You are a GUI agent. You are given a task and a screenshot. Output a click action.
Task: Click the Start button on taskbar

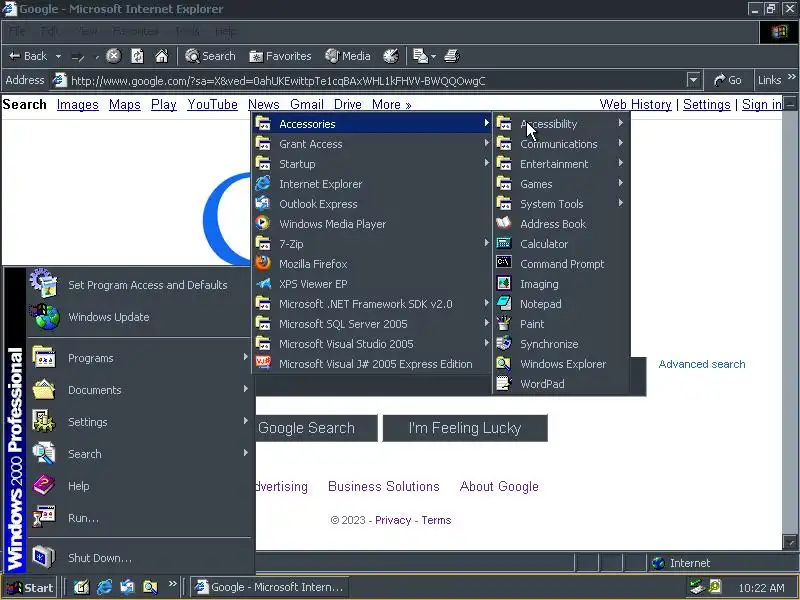31,588
